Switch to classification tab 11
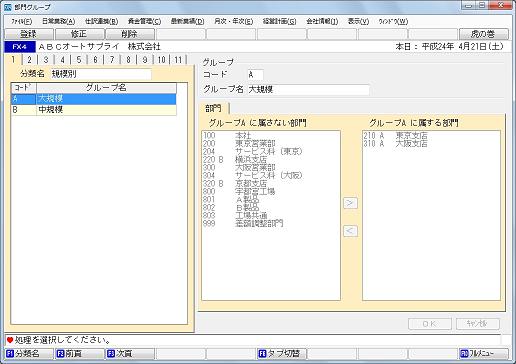The image size is (516, 364). 178,60
